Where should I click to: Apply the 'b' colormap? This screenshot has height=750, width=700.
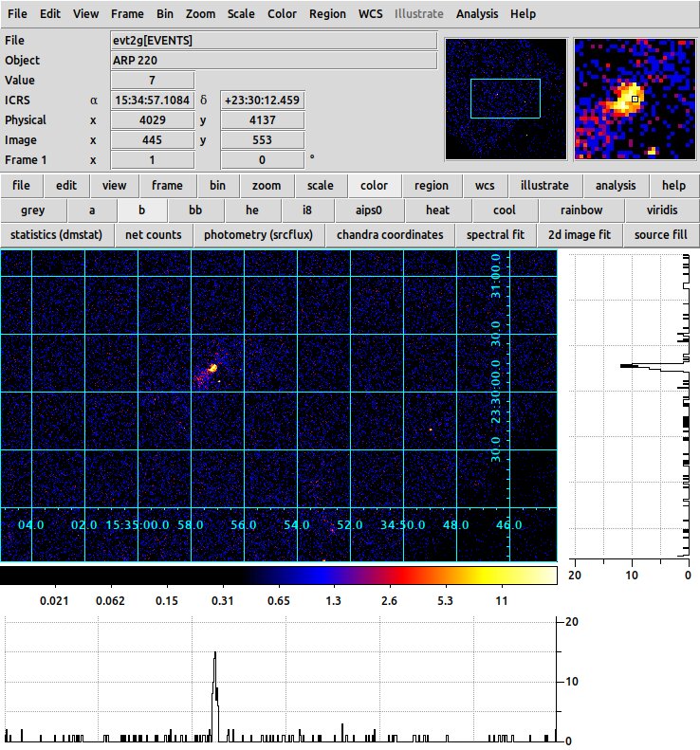tap(141, 210)
